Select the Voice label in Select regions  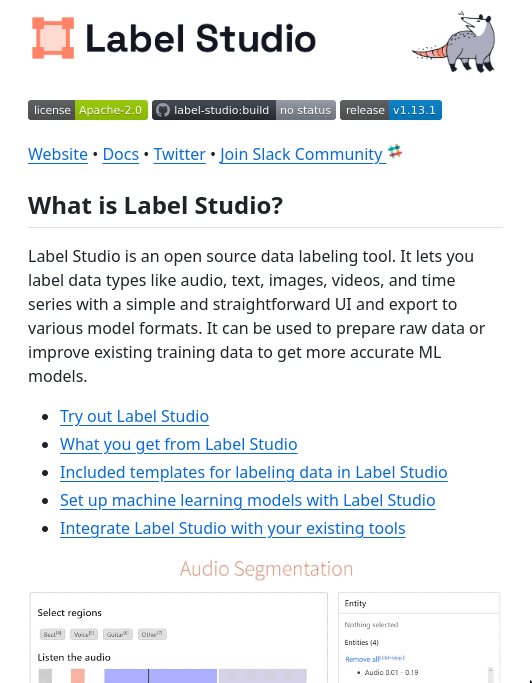[x=84, y=634]
